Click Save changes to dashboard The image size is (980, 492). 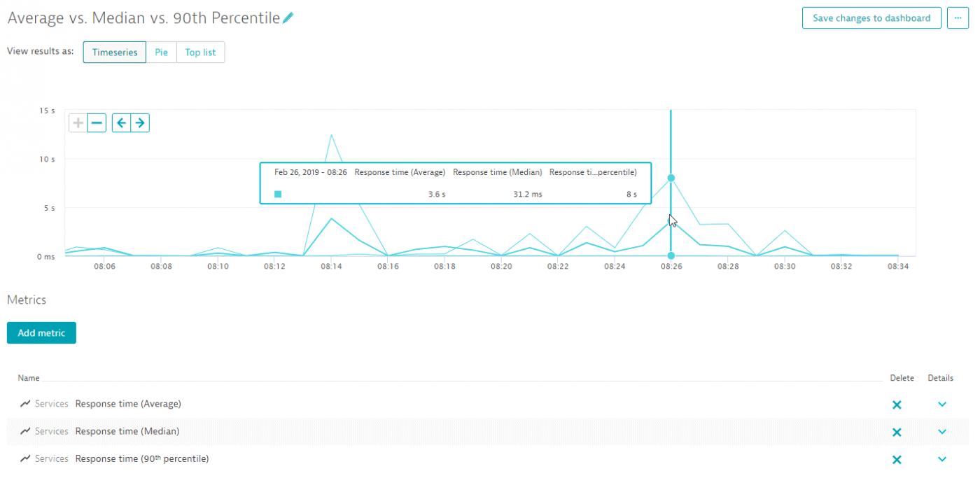tap(871, 18)
